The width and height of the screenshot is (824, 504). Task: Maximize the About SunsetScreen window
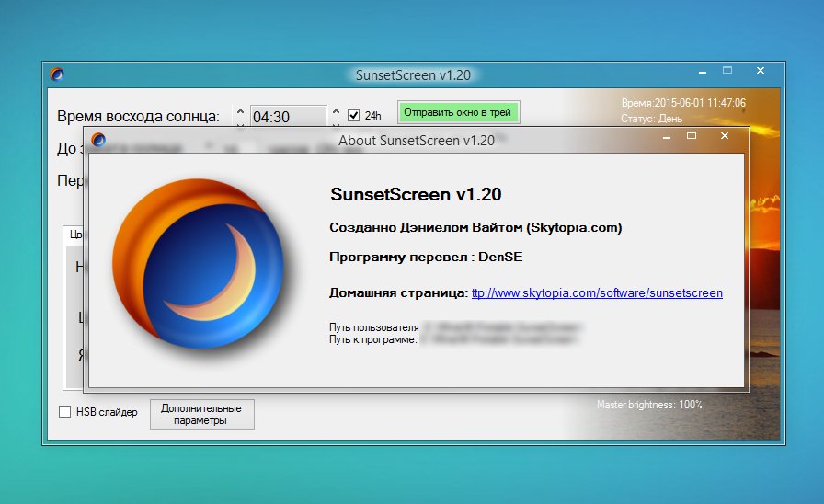tap(692, 135)
